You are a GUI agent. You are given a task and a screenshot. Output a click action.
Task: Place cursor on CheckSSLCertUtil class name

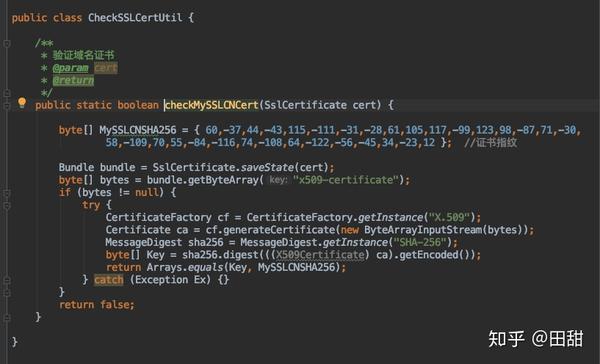pos(135,18)
